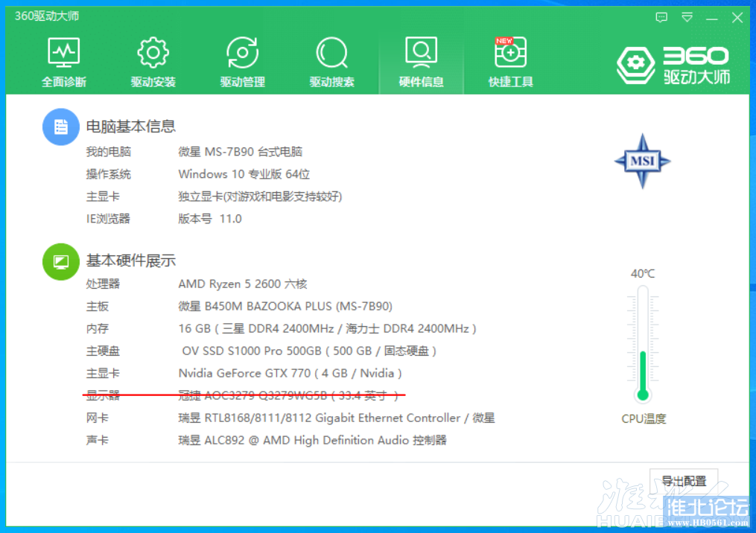
Task: Click the 操作系统 row label
Action: click(x=109, y=174)
